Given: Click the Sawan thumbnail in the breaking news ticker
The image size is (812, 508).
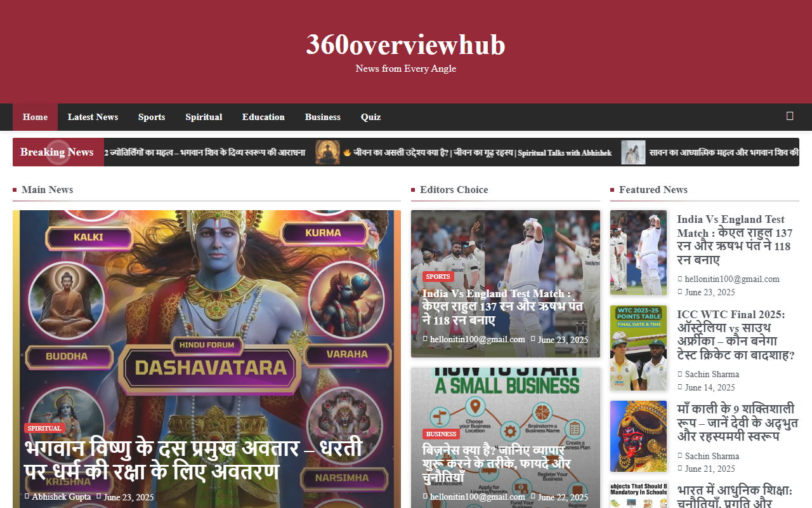Looking at the screenshot, I should point(633,152).
